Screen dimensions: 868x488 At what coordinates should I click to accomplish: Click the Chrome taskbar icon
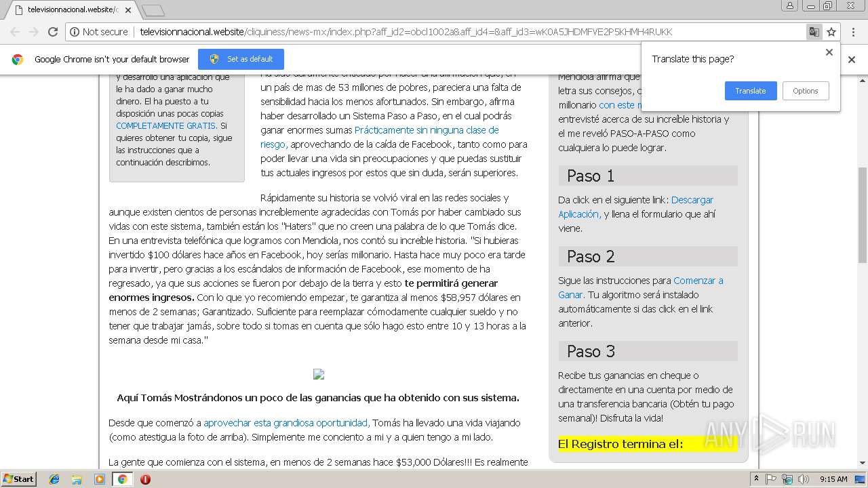pos(122,479)
